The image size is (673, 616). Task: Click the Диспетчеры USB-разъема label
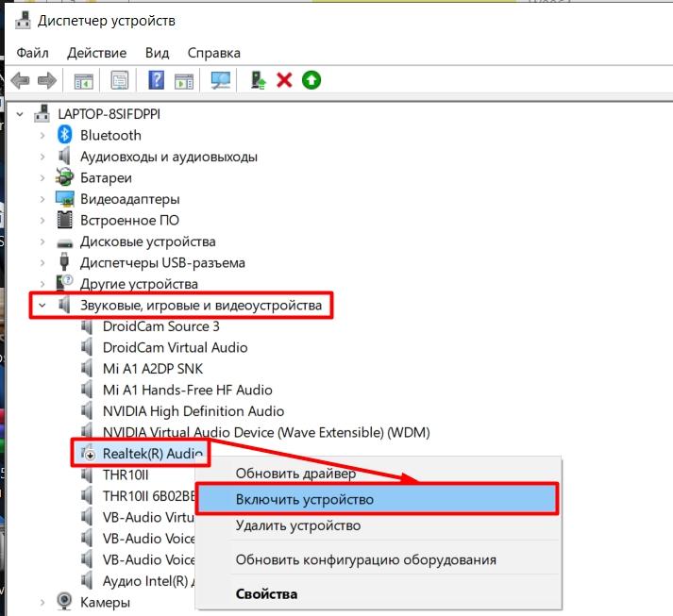click(x=162, y=262)
